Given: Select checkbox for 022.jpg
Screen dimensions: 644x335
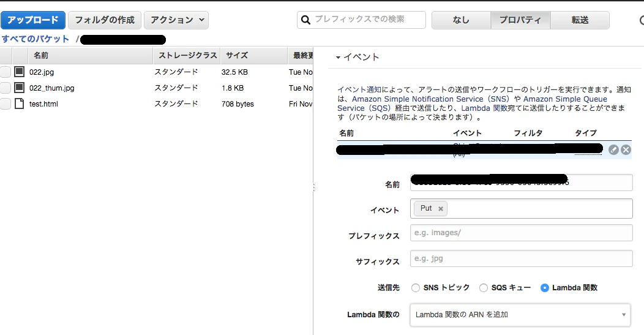Looking at the screenshot, I should coord(6,72).
